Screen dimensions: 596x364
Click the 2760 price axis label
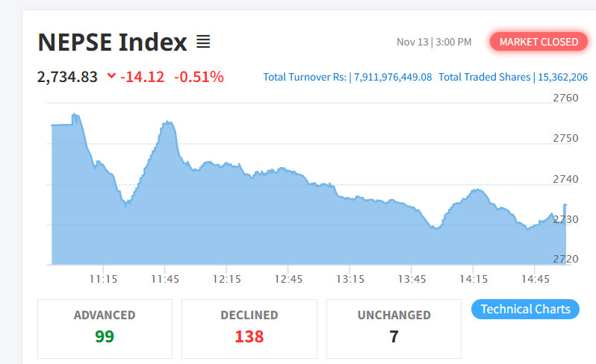pos(565,98)
